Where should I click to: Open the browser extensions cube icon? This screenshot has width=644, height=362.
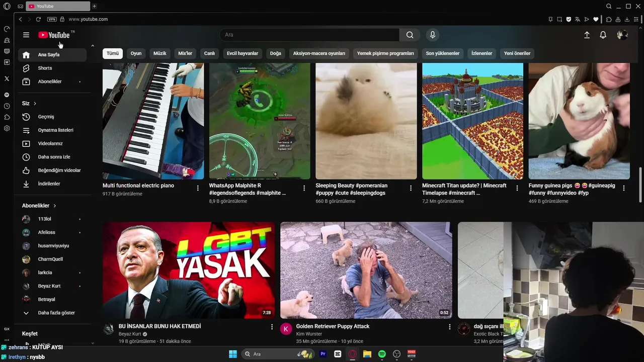(x=609, y=19)
